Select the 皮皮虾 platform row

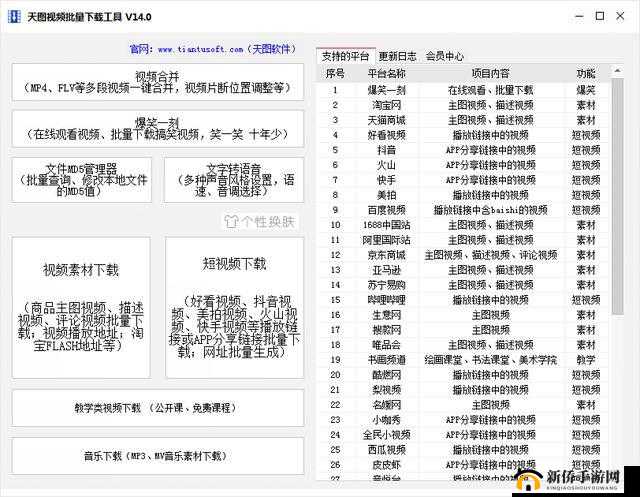pos(463,465)
